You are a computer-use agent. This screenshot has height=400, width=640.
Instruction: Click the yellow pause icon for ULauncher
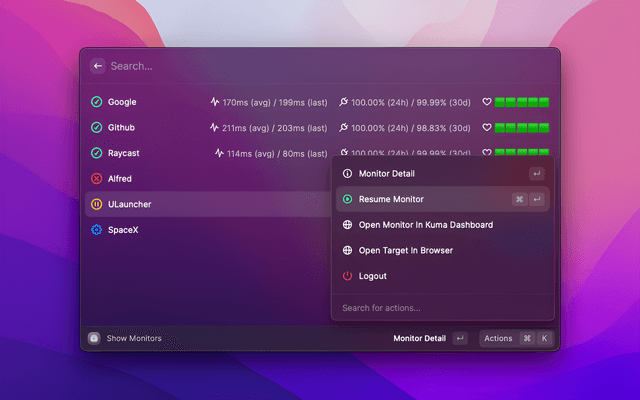[97, 204]
